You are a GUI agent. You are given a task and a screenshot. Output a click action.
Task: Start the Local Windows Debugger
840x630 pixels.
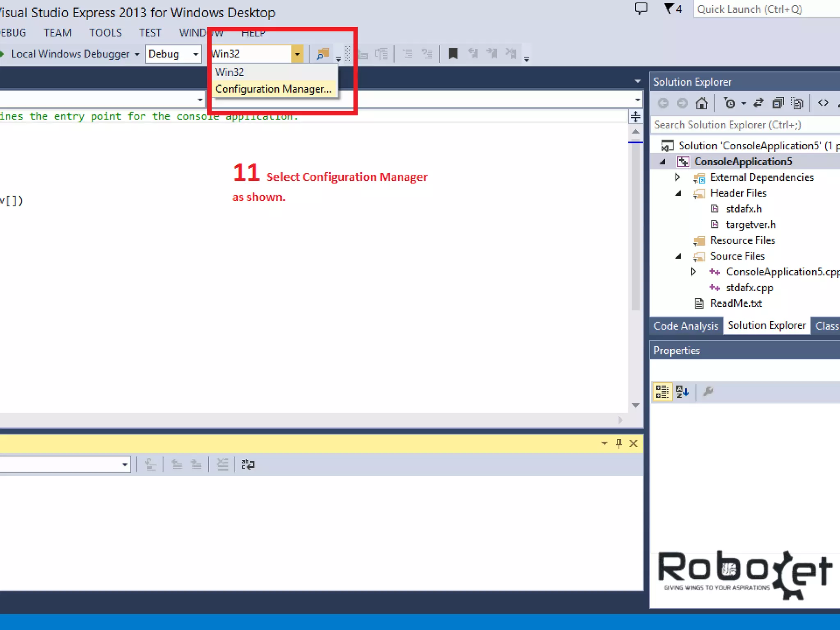[70, 54]
